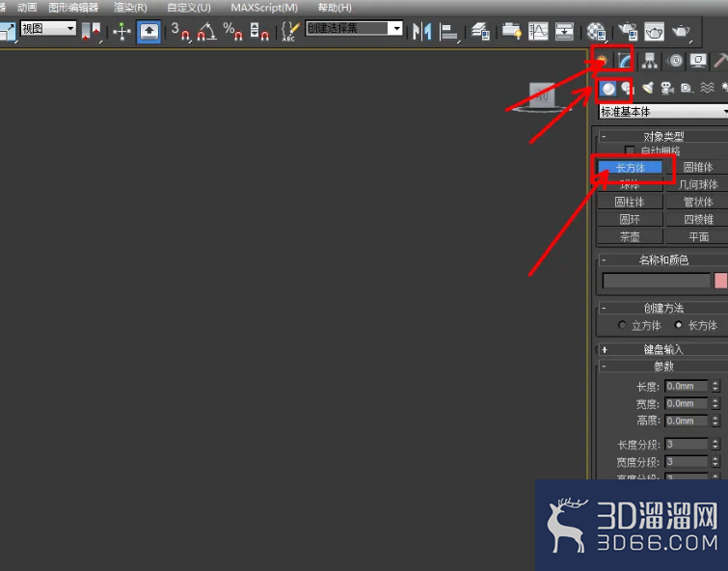728x571 pixels.
Task: Open the Rendered Frame Window icon
Action: coord(654,32)
